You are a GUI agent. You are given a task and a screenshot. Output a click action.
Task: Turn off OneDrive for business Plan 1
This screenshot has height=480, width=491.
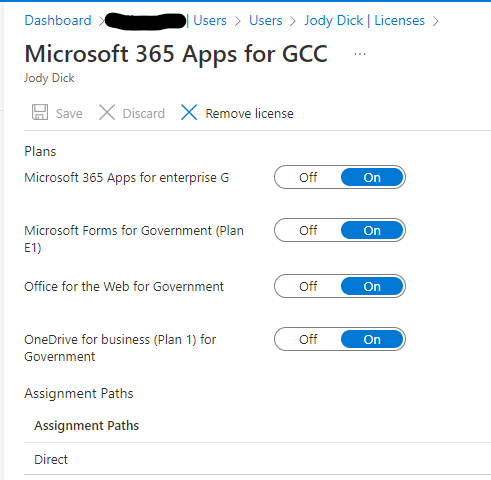(x=308, y=339)
